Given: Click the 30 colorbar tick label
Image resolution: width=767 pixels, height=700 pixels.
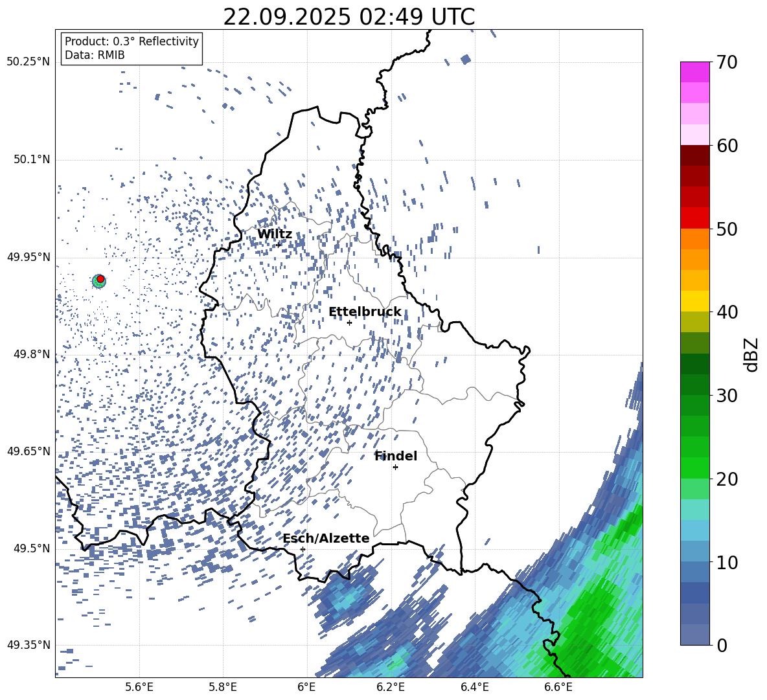Looking at the screenshot, I should (x=727, y=396).
